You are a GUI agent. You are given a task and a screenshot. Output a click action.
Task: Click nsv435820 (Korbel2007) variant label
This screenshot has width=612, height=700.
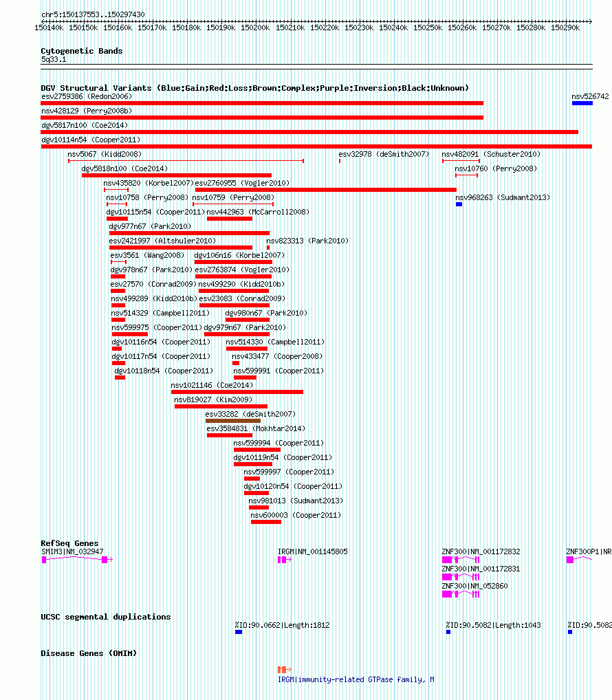(x=149, y=183)
